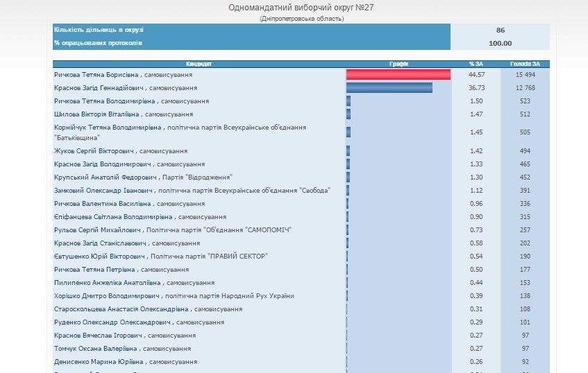Click the '% ЗА' column header

(x=476, y=64)
